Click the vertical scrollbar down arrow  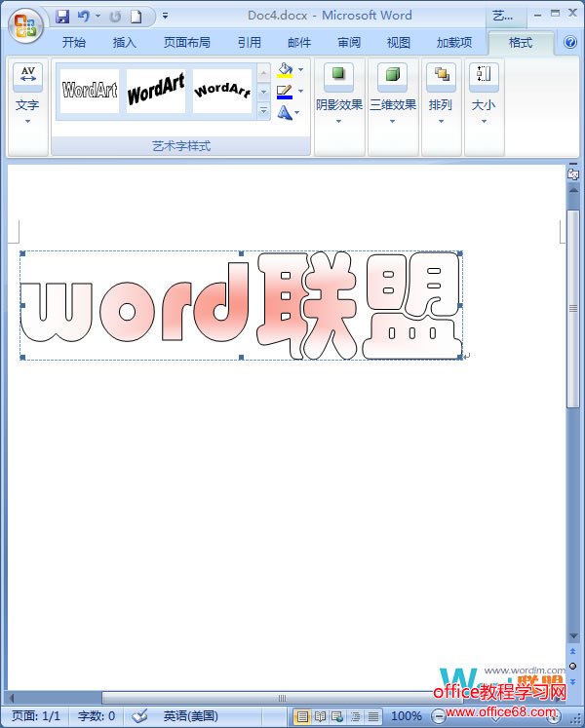coord(573,636)
